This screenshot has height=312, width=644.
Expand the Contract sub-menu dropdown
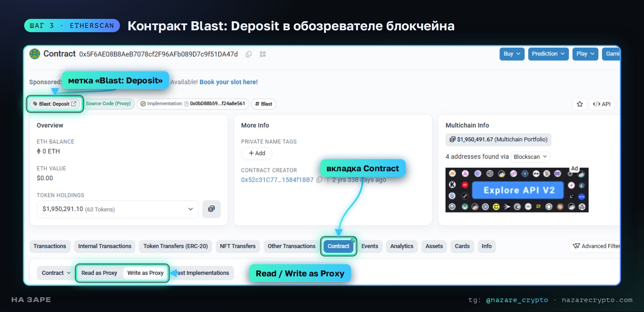pyautogui.click(x=56, y=273)
